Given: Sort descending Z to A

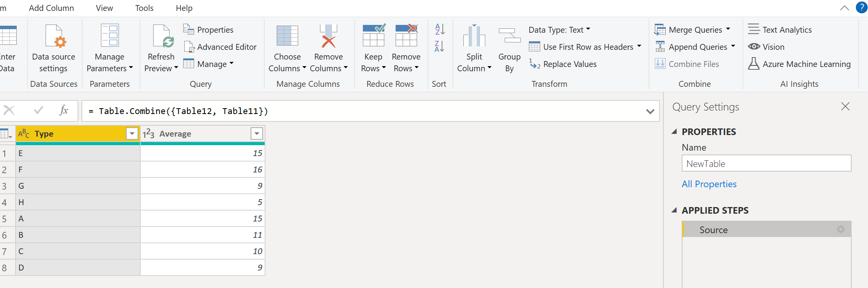Looking at the screenshot, I should point(440,46).
